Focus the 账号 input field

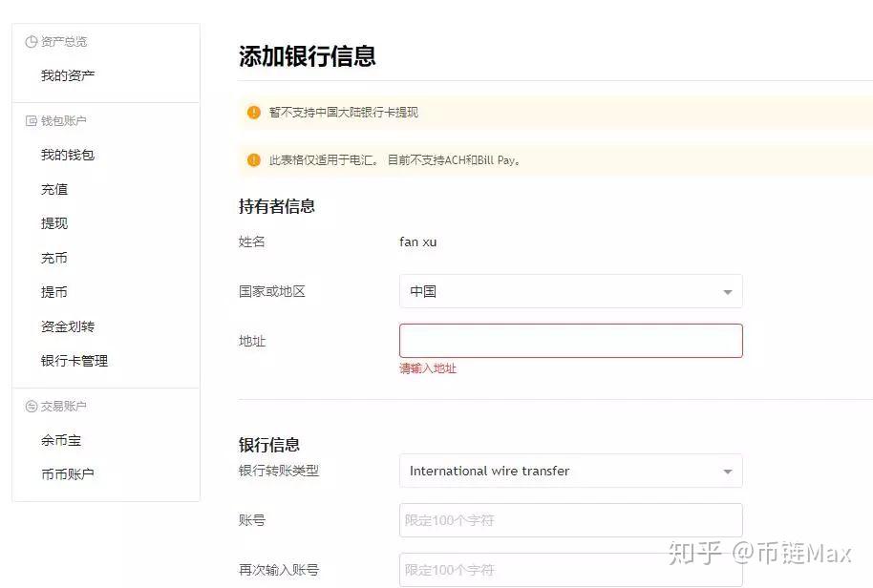click(x=570, y=520)
